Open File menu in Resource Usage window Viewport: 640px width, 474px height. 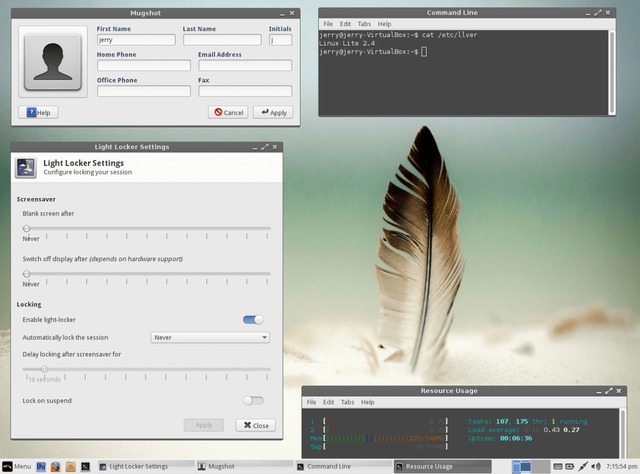coord(311,402)
